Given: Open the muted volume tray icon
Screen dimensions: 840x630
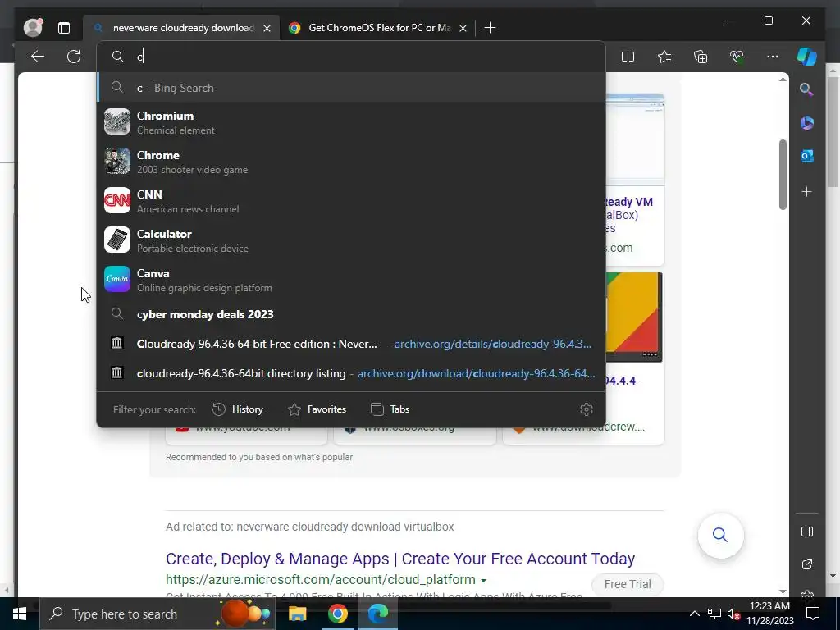Looking at the screenshot, I should (x=733, y=614).
